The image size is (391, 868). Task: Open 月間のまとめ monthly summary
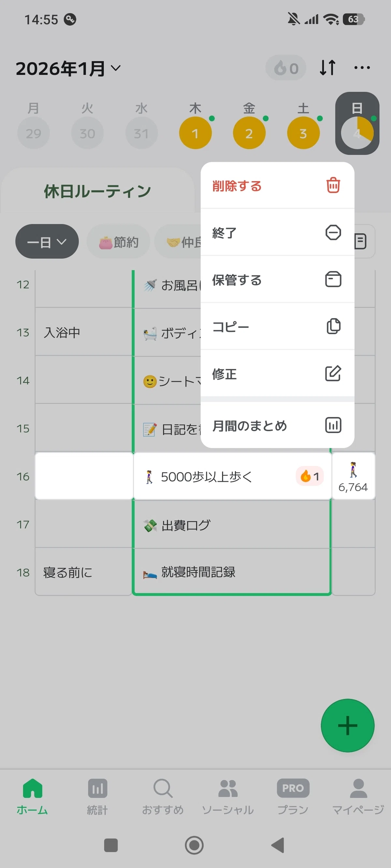[x=277, y=425]
